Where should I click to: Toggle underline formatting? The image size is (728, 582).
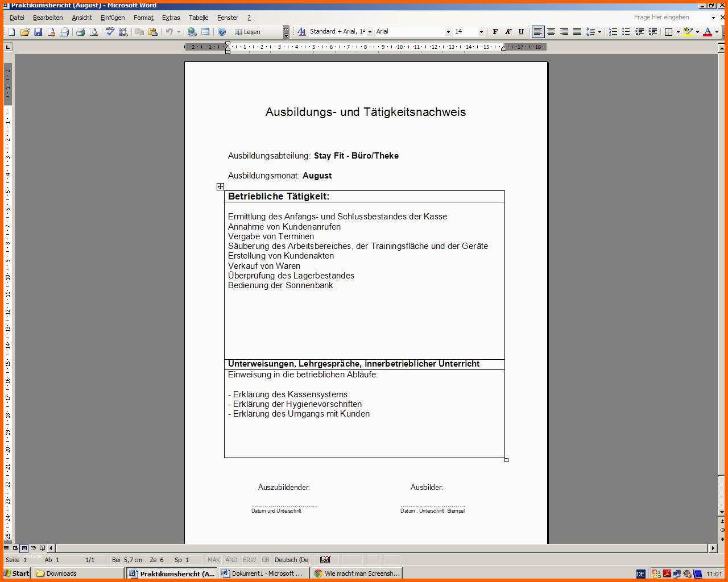click(521, 32)
